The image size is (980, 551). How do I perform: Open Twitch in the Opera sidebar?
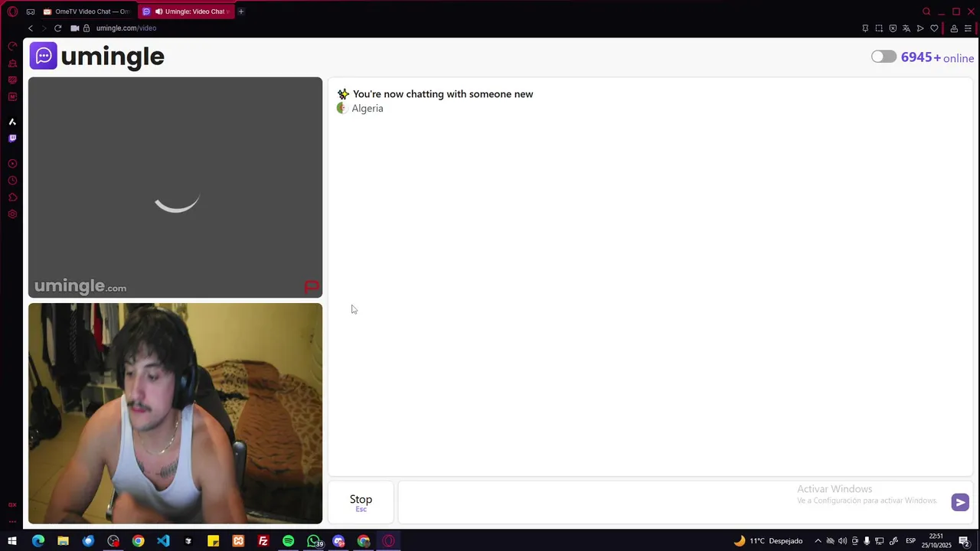click(12, 139)
